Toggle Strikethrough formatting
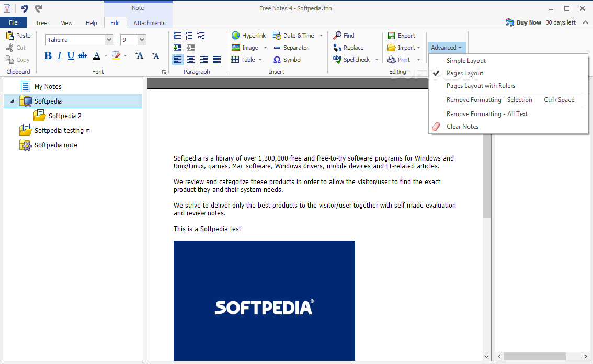 pyautogui.click(x=83, y=55)
